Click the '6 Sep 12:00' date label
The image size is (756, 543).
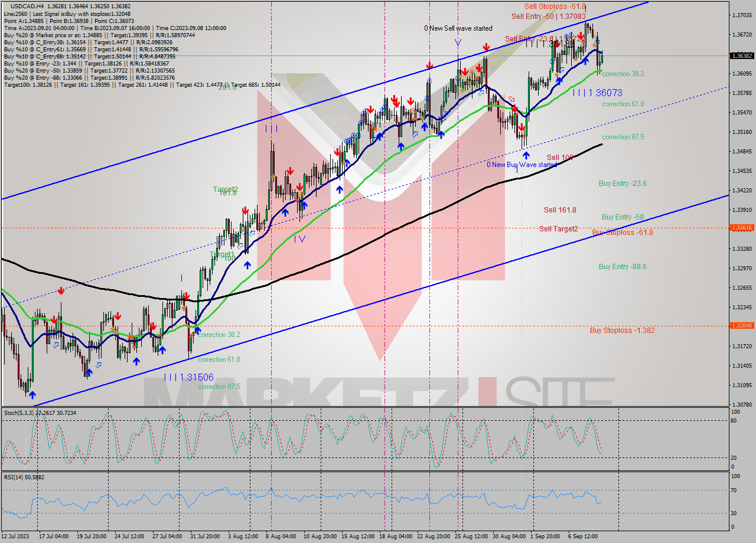point(584,536)
